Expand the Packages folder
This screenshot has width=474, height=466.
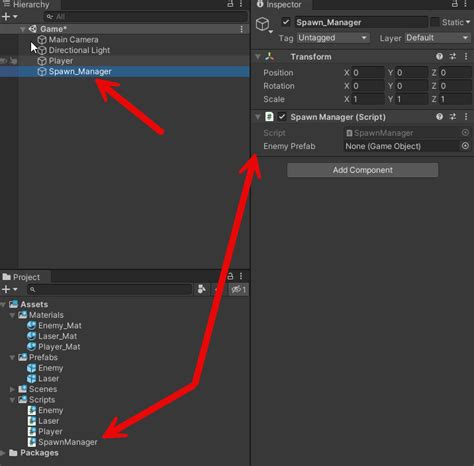(3, 453)
